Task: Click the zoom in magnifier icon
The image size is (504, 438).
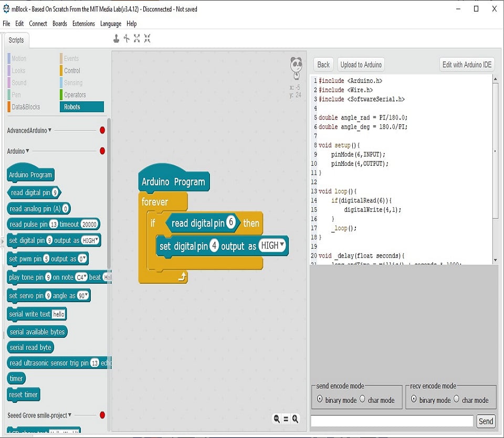Action: click(x=295, y=419)
